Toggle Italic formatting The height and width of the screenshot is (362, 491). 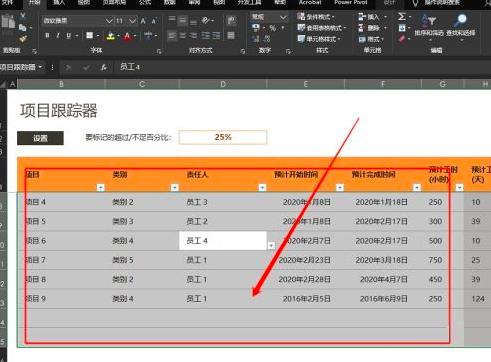pos(58,35)
